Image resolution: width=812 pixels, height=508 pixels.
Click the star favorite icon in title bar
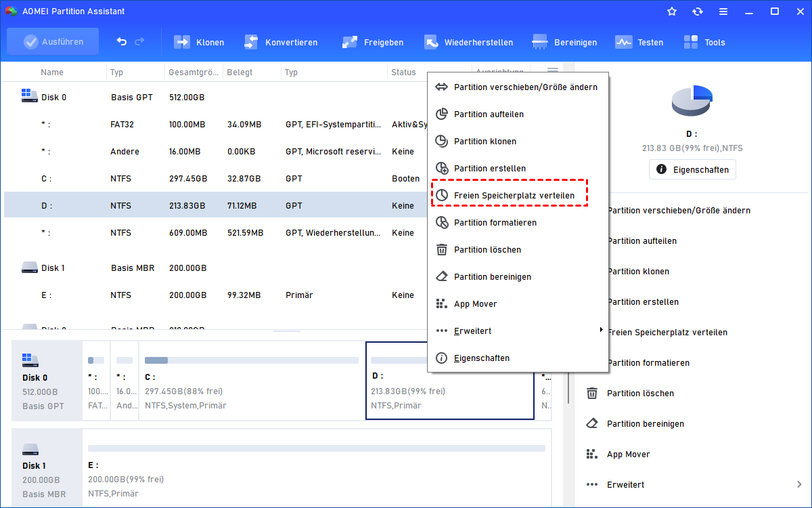(672, 12)
